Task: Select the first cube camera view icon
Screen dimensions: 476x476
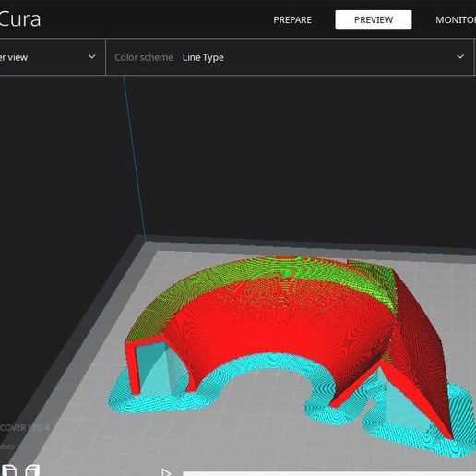Action: pos(9,470)
